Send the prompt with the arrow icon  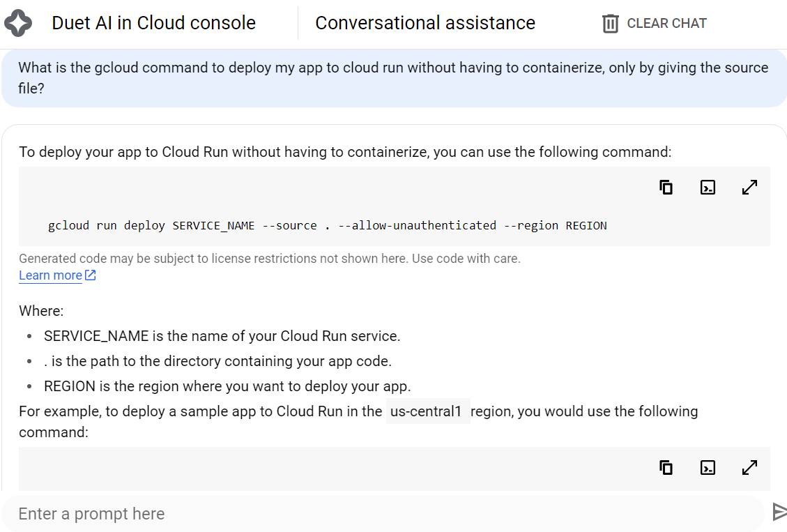pos(779,512)
